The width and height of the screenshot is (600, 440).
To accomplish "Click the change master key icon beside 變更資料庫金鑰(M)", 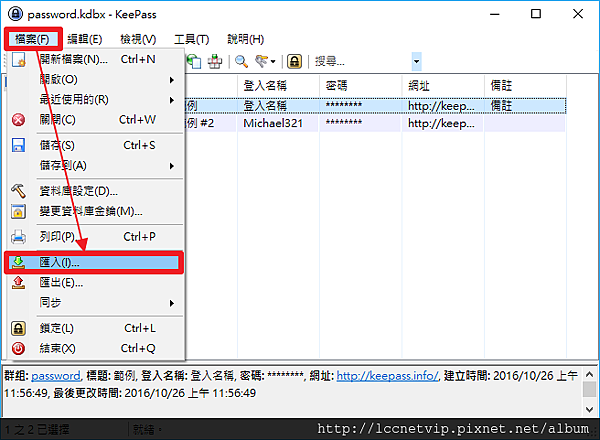I will point(18,211).
